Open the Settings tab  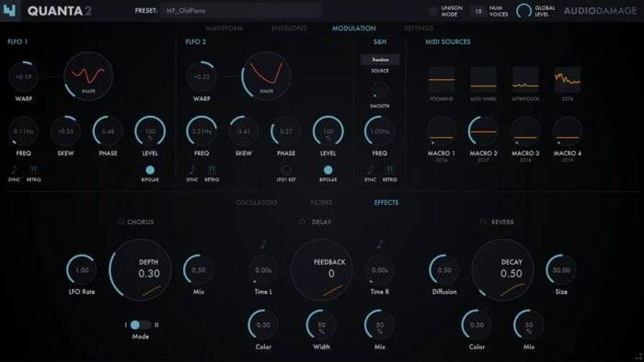[419, 28]
